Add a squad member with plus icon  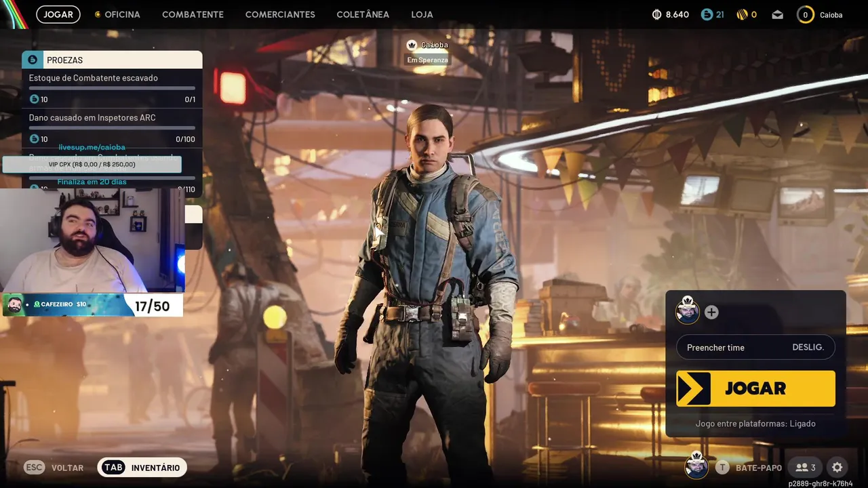[711, 312]
